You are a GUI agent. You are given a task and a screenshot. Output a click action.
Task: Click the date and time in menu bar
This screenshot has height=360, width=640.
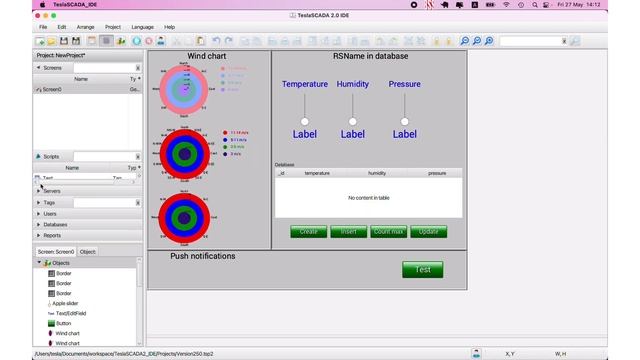click(x=579, y=5)
